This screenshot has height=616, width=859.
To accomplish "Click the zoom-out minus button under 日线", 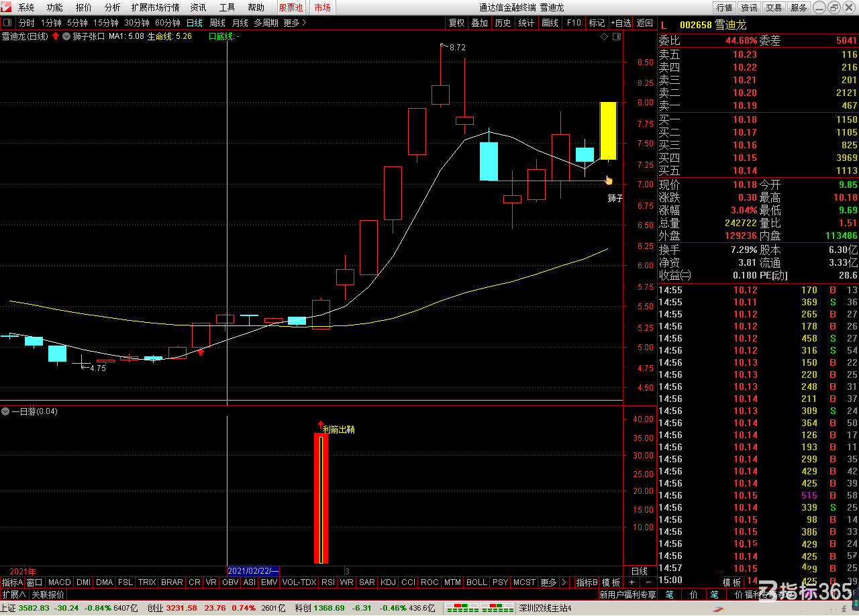I will 648,582.
